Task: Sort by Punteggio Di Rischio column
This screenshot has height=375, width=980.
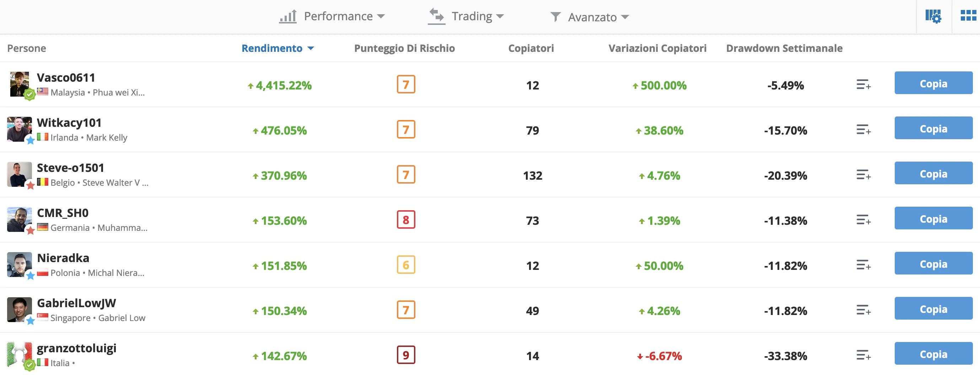Action: coord(404,48)
